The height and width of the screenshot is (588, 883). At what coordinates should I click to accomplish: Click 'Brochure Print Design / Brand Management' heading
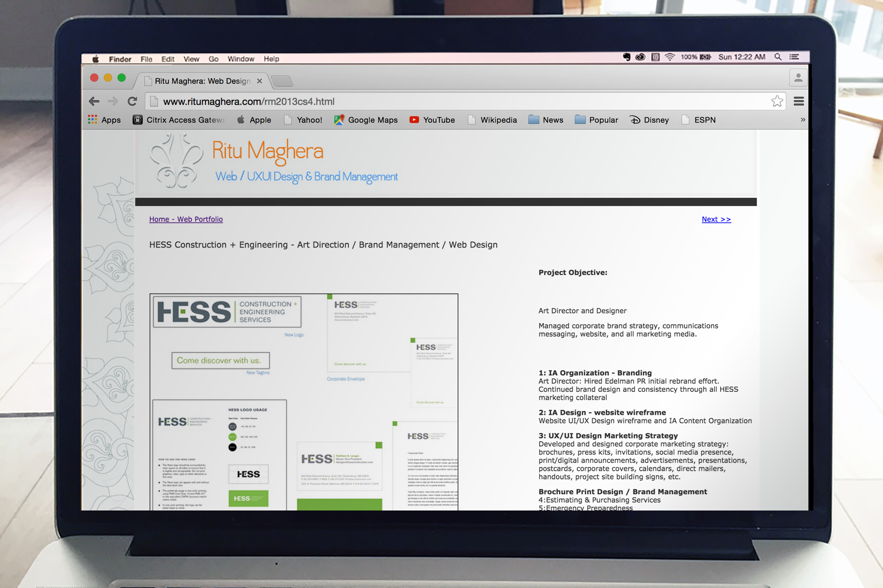pos(623,491)
